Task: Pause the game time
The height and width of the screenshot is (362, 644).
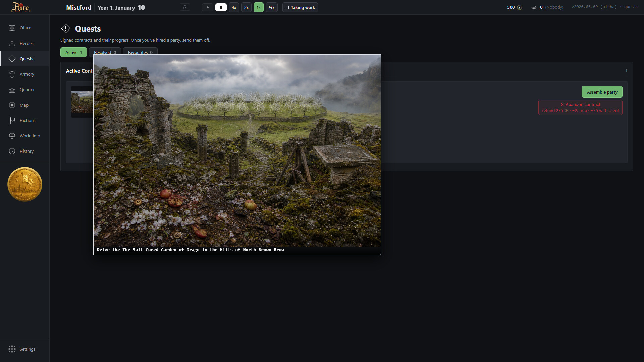Action: click(x=221, y=7)
